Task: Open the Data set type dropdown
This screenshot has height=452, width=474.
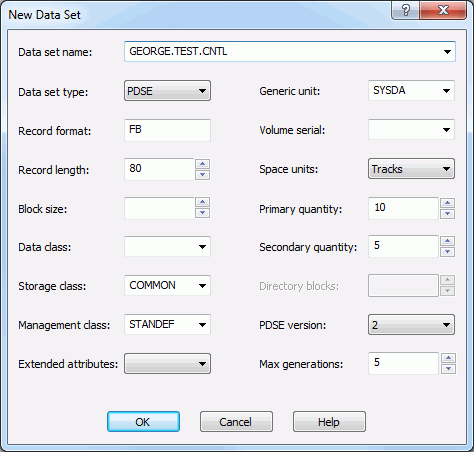Action: (x=167, y=91)
